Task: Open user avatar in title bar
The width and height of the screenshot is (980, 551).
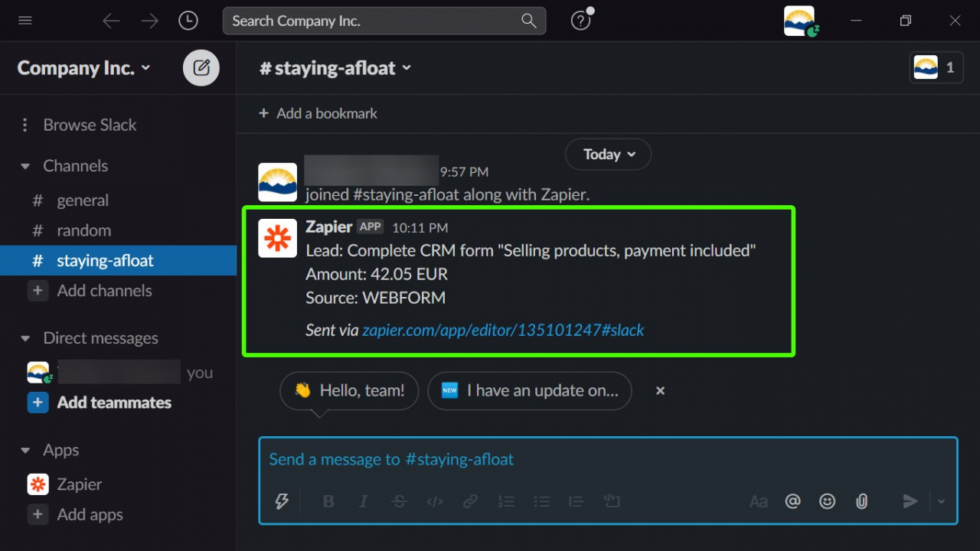Action: coord(799,21)
